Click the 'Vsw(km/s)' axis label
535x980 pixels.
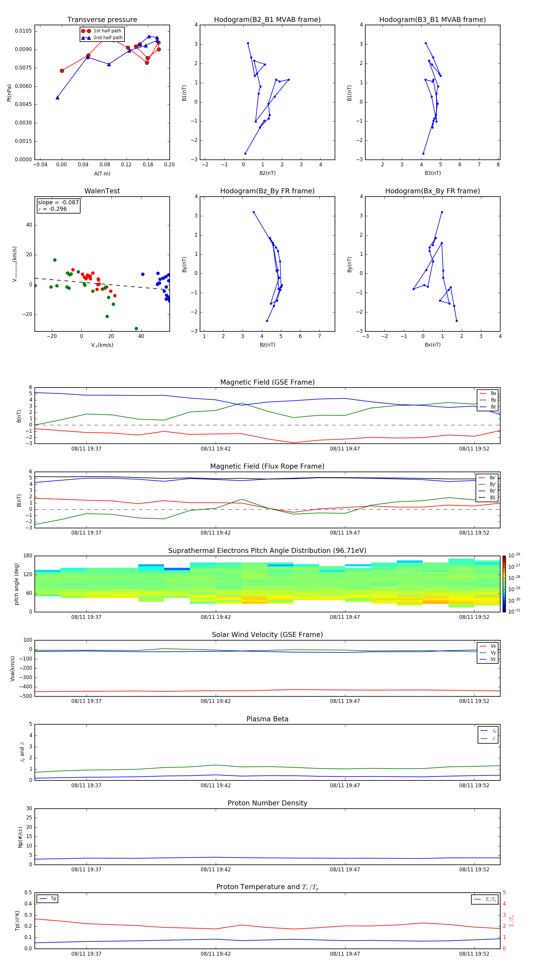(x=12, y=668)
